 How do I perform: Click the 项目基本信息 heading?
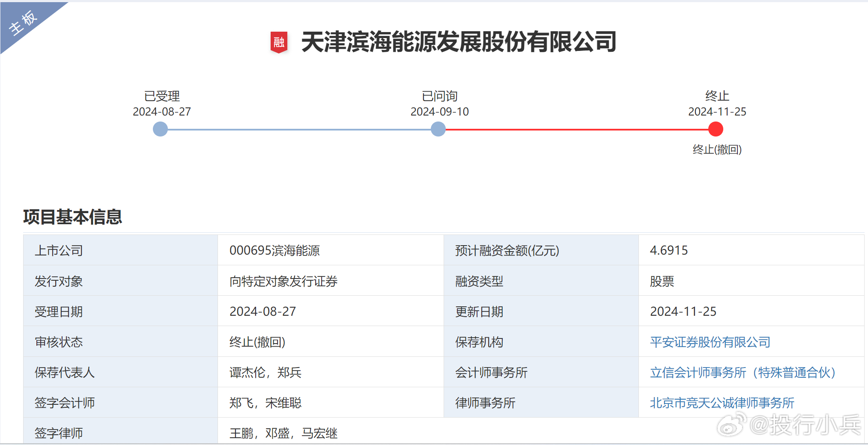click(73, 217)
